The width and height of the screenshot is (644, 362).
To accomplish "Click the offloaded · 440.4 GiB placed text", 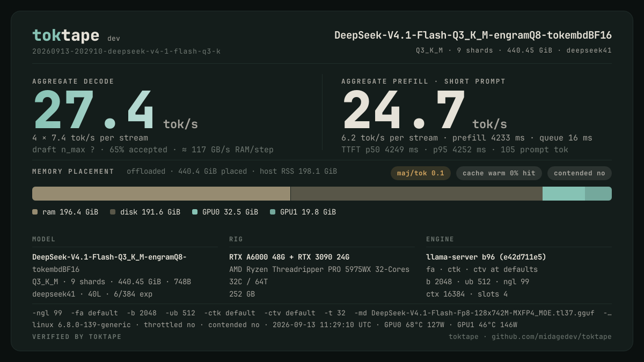I will (232, 172).
